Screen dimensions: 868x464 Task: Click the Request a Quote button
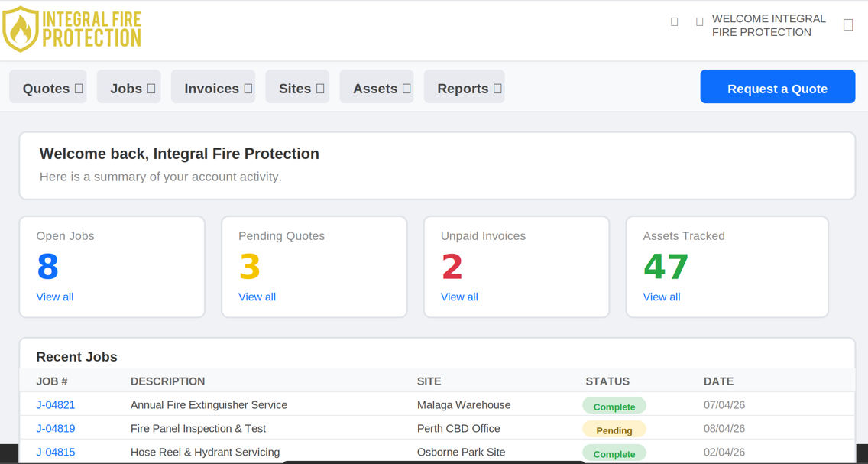pos(777,86)
